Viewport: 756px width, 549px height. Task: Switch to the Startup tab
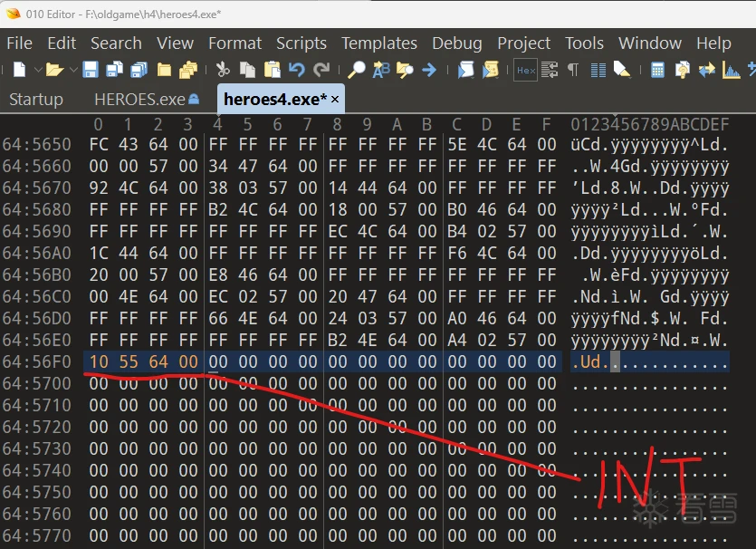click(36, 100)
